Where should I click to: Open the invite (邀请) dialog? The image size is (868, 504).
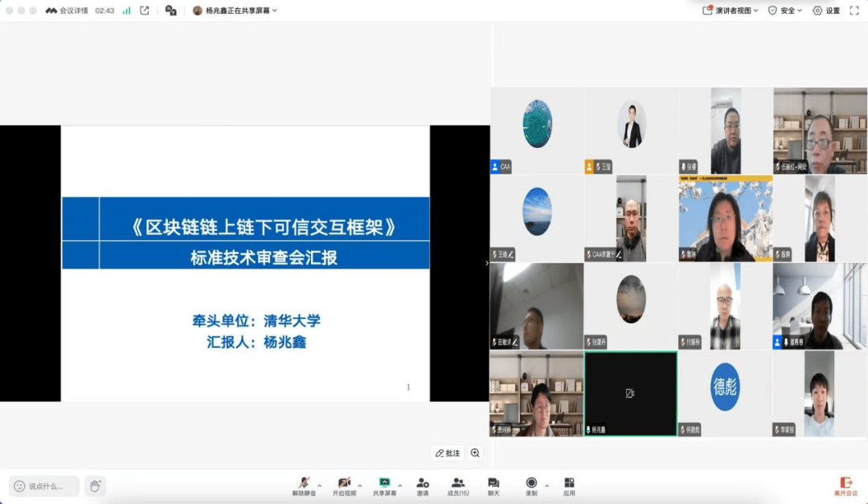[423, 486]
